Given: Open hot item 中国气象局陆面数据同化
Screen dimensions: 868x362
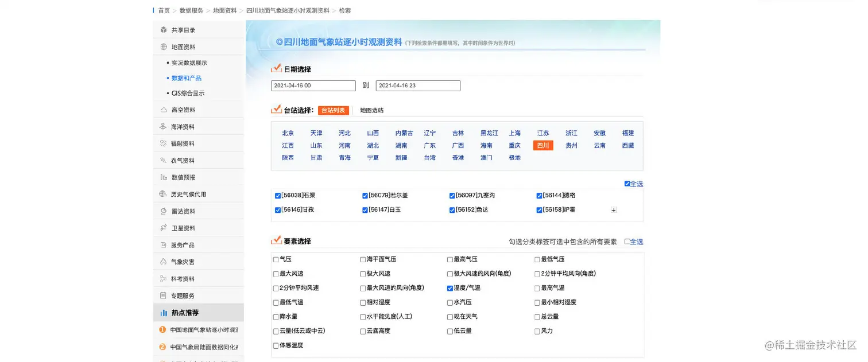Looking at the screenshot, I should pos(204,347).
